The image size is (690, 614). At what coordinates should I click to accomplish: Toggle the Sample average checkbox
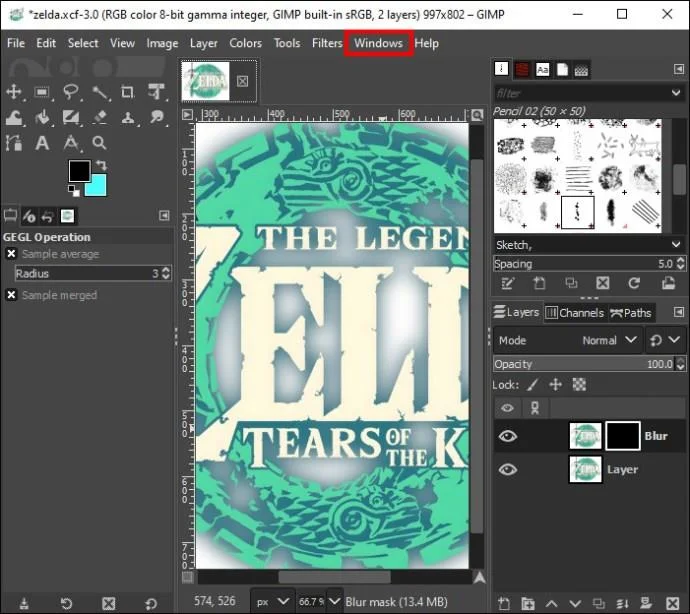point(11,254)
